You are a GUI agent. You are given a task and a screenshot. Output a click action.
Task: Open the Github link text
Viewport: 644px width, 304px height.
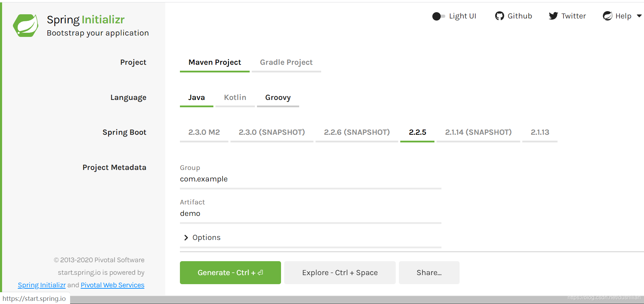[520, 16]
